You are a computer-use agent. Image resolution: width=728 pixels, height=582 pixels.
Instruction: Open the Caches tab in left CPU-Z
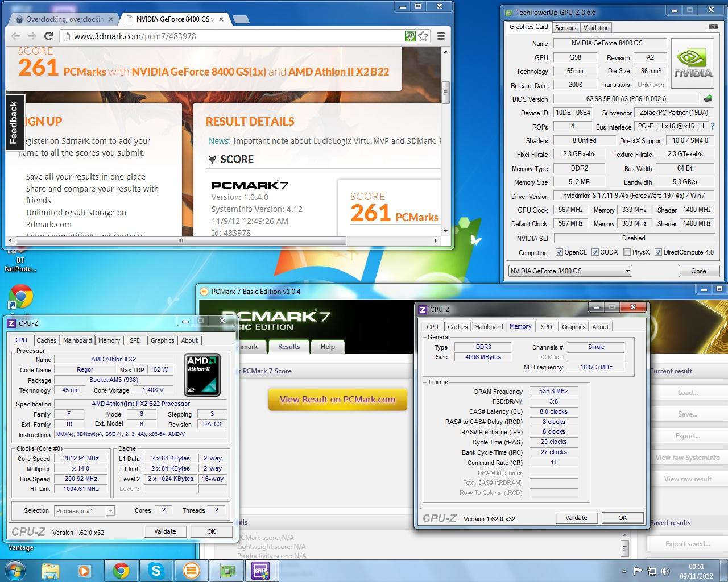pos(47,340)
